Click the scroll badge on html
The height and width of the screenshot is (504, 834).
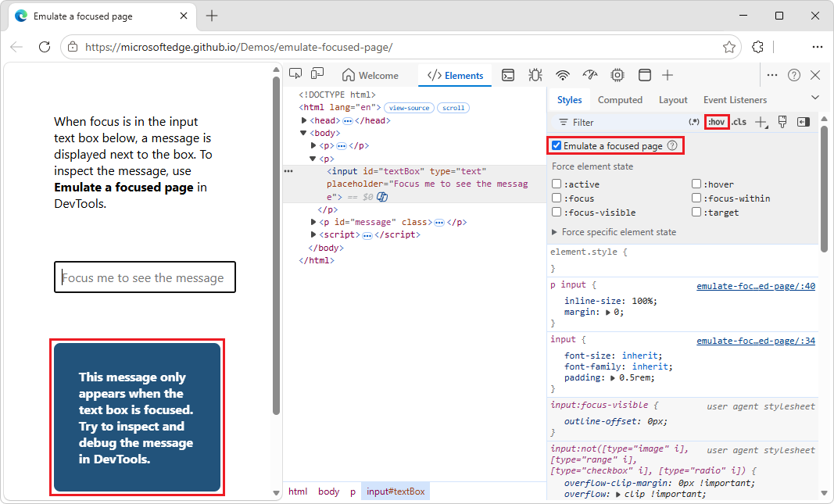[453, 108]
